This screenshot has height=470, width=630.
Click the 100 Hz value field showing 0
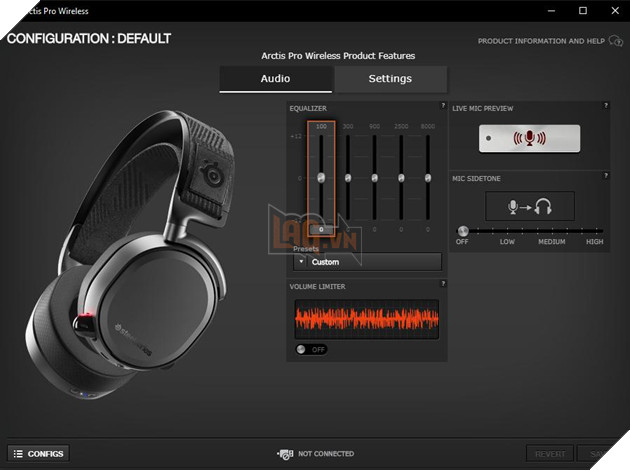pos(321,229)
